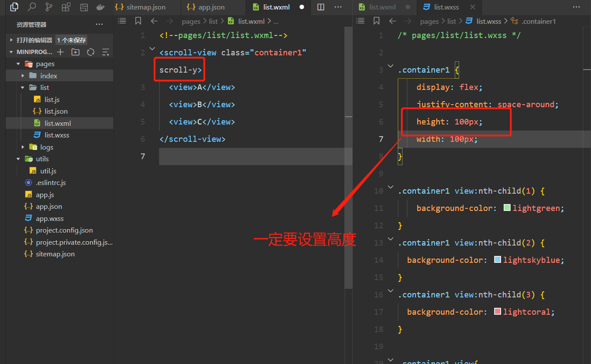The image size is (591, 364).
Task: Click pages breadcrumb in list.wxml editor
Action: point(191,21)
